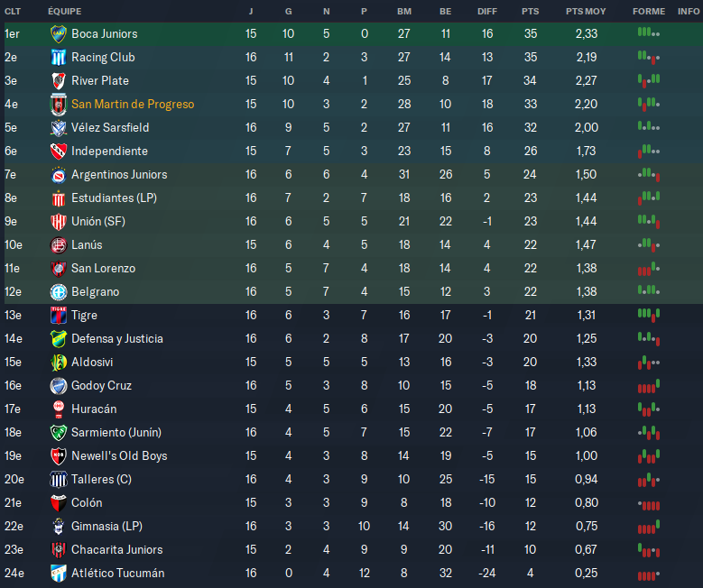Select the River Plate badge icon
This screenshot has height=588, width=703.
[x=59, y=80]
